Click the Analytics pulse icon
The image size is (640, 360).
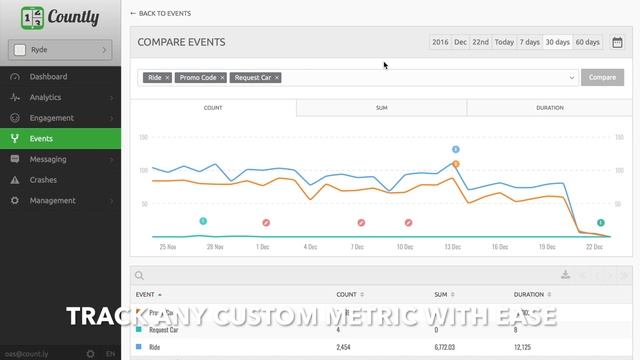(15, 98)
